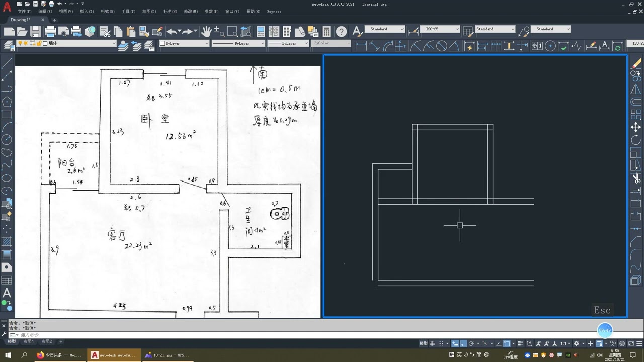This screenshot has height=362, width=644.
Task: Switch to the 布局1 layout tab
Action: [x=29, y=341]
